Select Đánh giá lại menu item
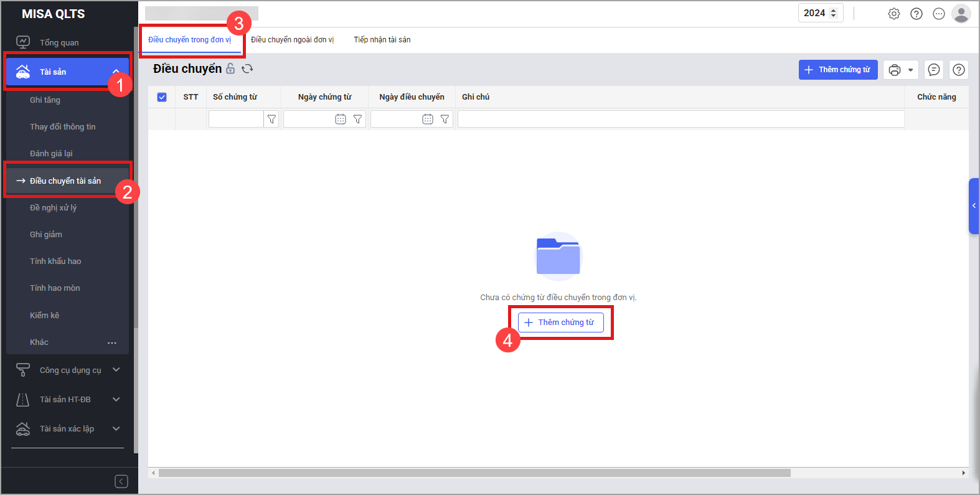The height and width of the screenshot is (495, 980). (51, 153)
